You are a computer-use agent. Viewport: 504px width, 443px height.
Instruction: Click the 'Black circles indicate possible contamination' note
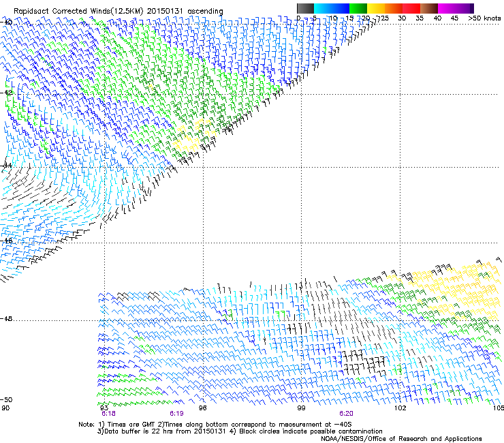311,431
